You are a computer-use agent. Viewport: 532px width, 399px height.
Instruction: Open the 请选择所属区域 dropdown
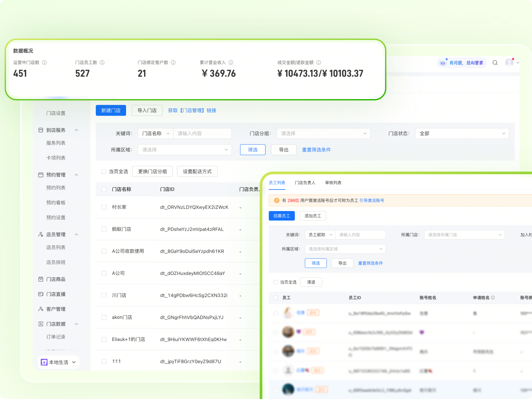(x=345, y=249)
